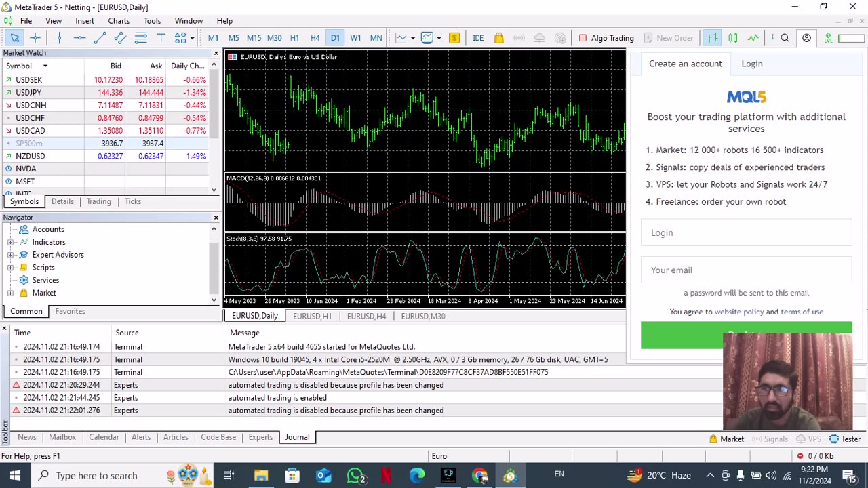The height and width of the screenshot is (488, 868).
Task: Open the user account profile icon
Action: pyautogui.click(x=806, y=38)
